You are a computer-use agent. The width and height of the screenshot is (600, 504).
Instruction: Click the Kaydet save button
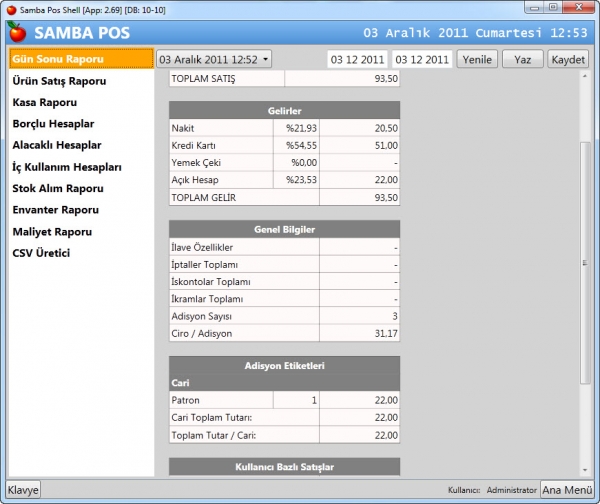coord(568,59)
